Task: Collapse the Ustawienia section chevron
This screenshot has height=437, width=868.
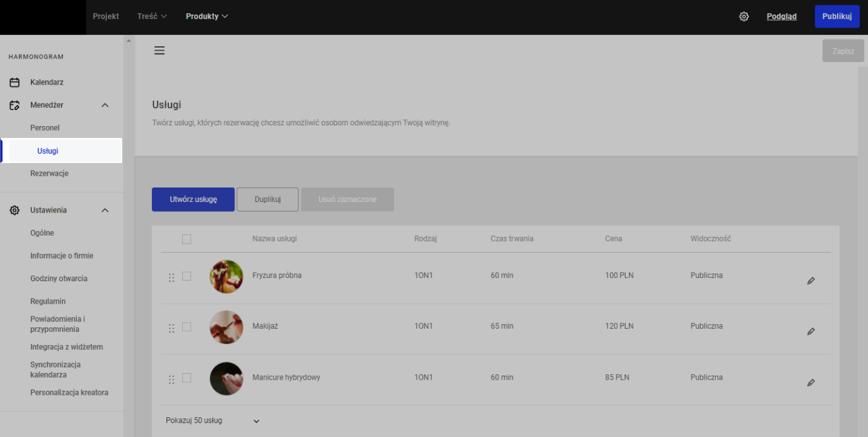Action: coord(105,210)
